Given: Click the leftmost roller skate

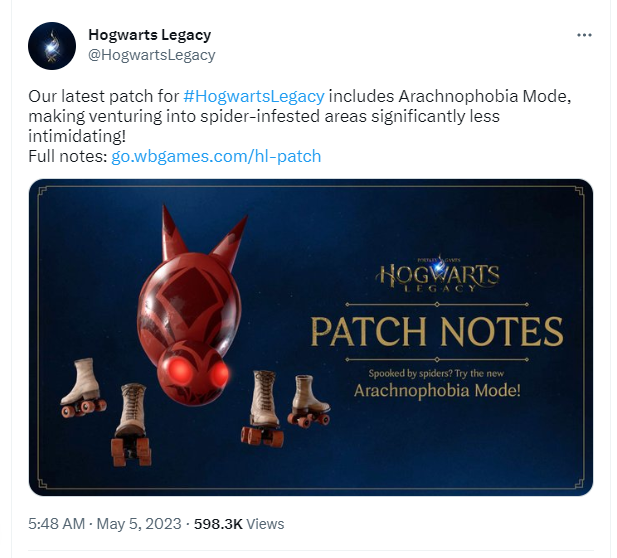Looking at the screenshot, I should tap(83, 388).
